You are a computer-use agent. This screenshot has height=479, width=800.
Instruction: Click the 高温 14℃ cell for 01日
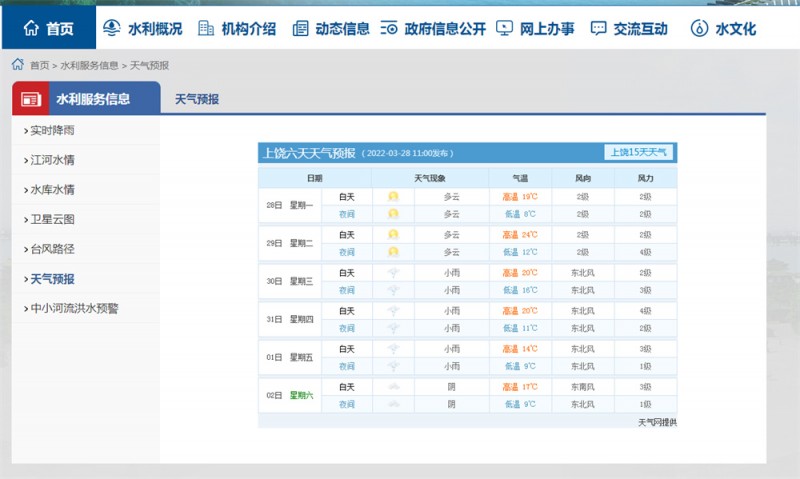520,349
